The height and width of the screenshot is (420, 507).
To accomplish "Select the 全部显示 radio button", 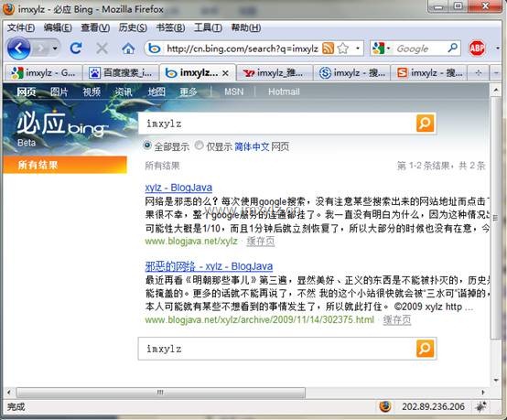I will click(x=147, y=145).
